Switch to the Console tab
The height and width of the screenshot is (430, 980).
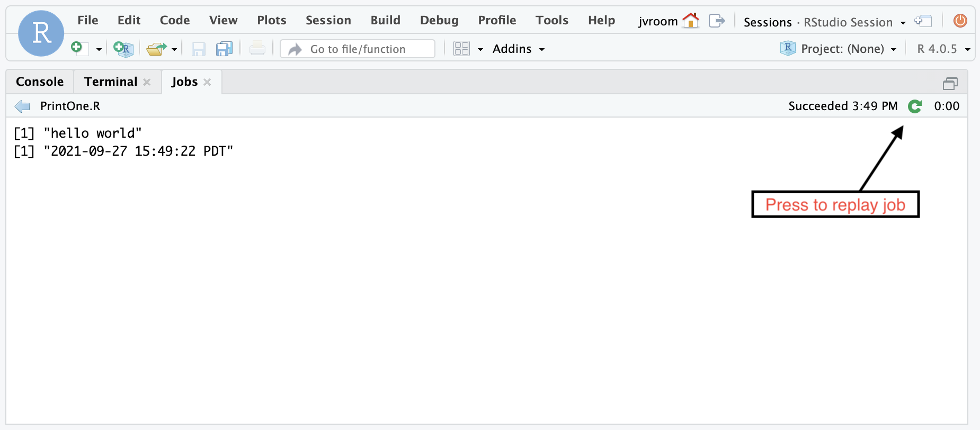click(x=40, y=82)
